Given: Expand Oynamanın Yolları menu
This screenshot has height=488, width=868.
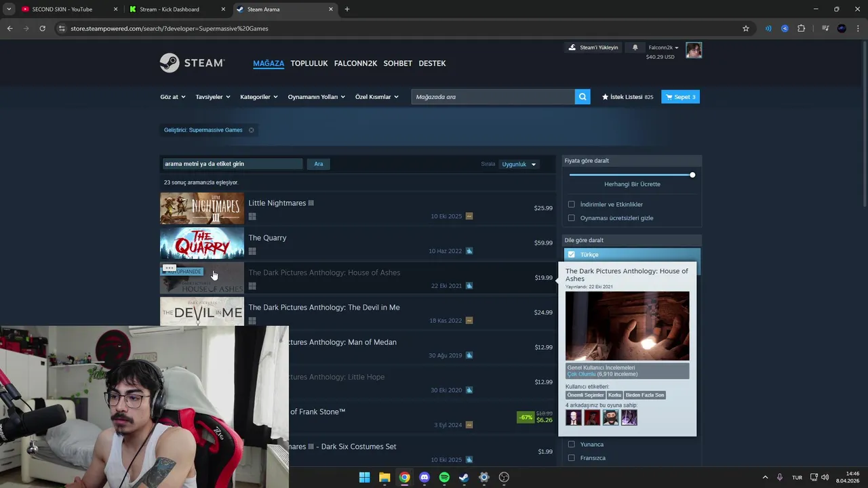Looking at the screenshot, I should (x=317, y=97).
